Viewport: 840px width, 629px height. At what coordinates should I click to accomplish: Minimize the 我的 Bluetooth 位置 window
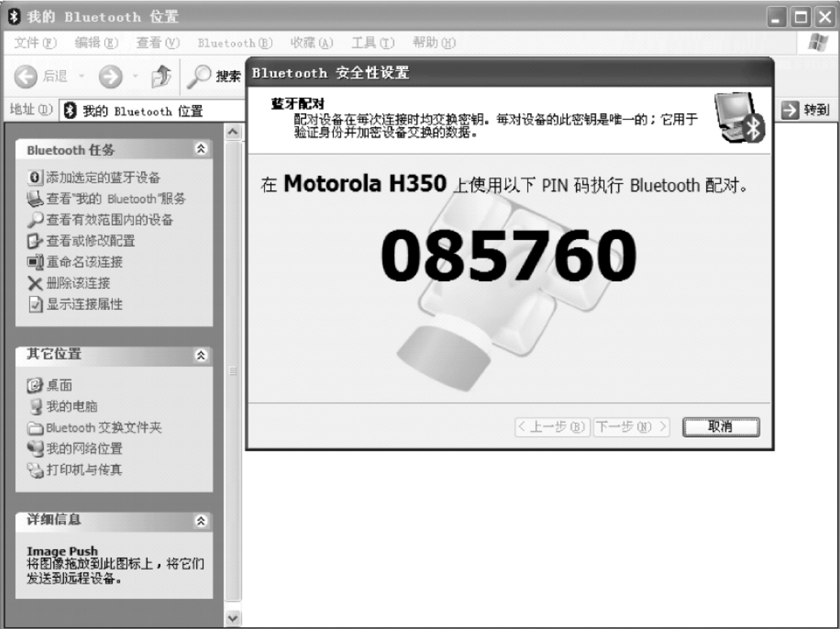[x=776, y=17]
